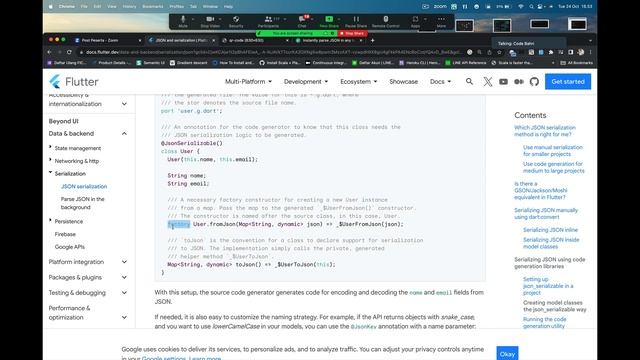Open the All Bookmarks folder
This screenshot has width=640, height=360.
577,63
